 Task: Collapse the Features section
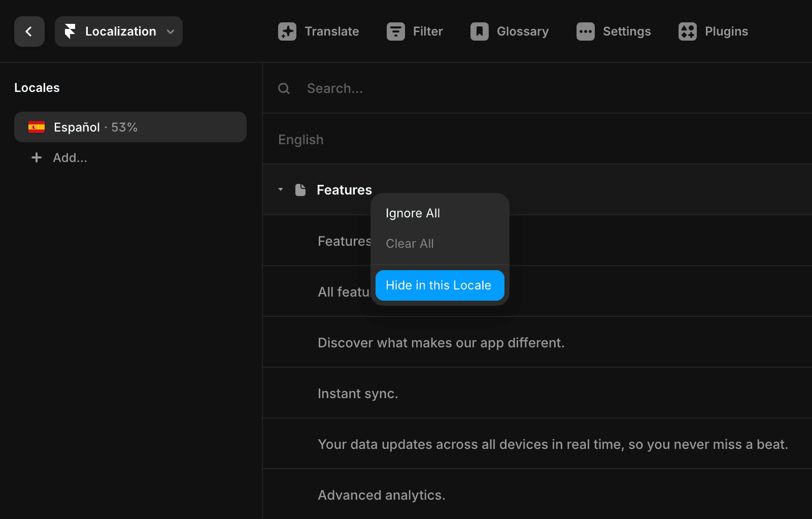click(280, 189)
